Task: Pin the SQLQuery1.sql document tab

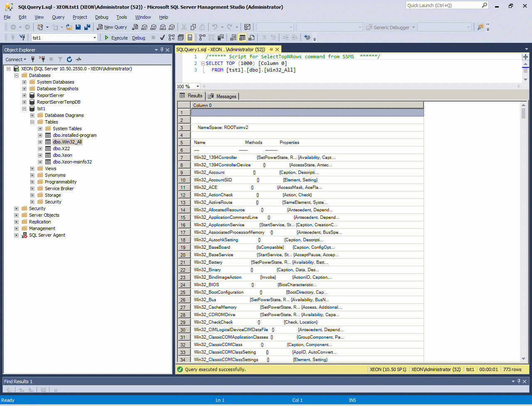Action: point(271,49)
